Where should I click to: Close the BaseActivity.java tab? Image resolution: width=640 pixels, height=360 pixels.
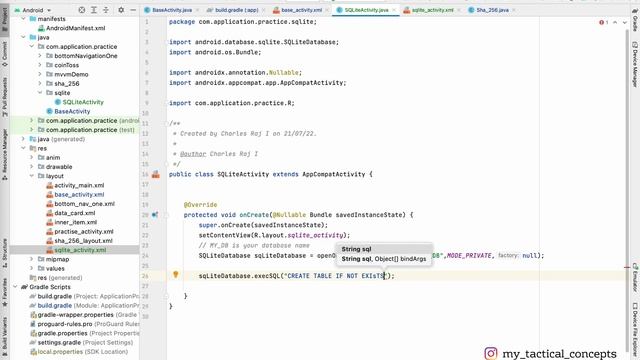pyautogui.click(x=197, y=10)
